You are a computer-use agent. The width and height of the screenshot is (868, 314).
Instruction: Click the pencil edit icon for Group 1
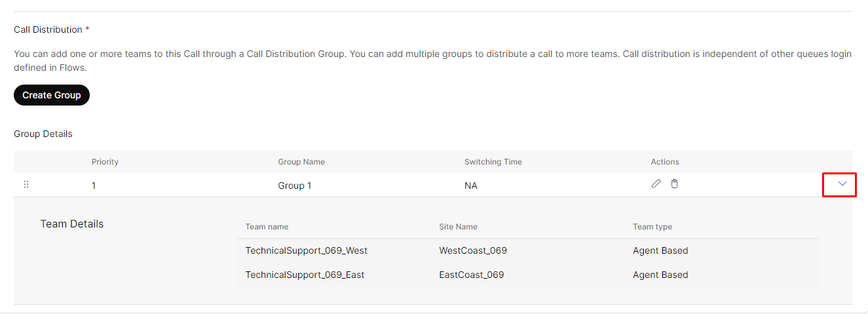tap(656, 184)
